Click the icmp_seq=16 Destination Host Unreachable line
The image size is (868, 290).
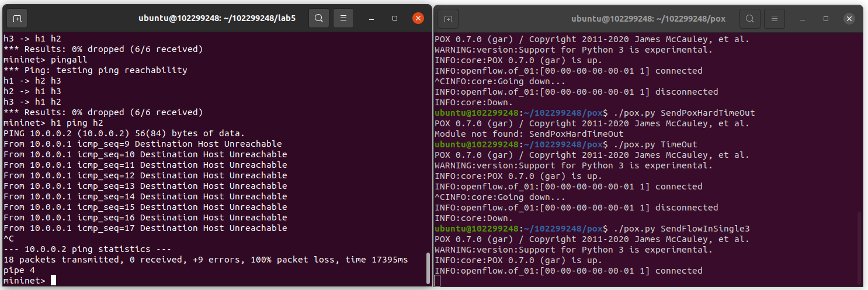pyautogui.click(x=145, y=217)
